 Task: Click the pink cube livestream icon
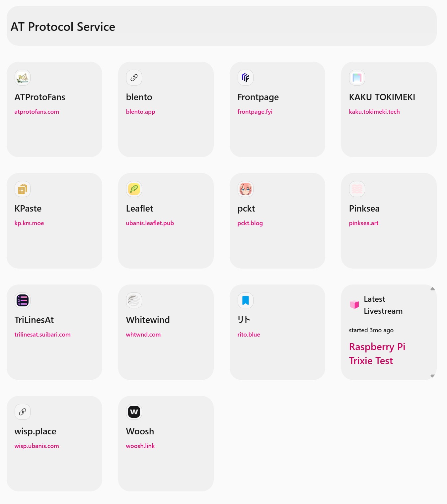point(354,305)
